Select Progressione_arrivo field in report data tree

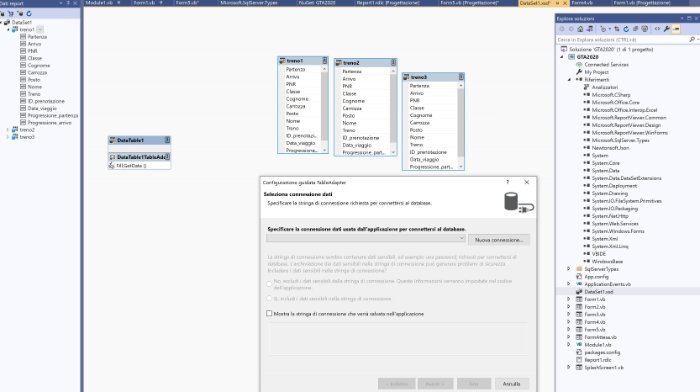(x=49, y=123)
